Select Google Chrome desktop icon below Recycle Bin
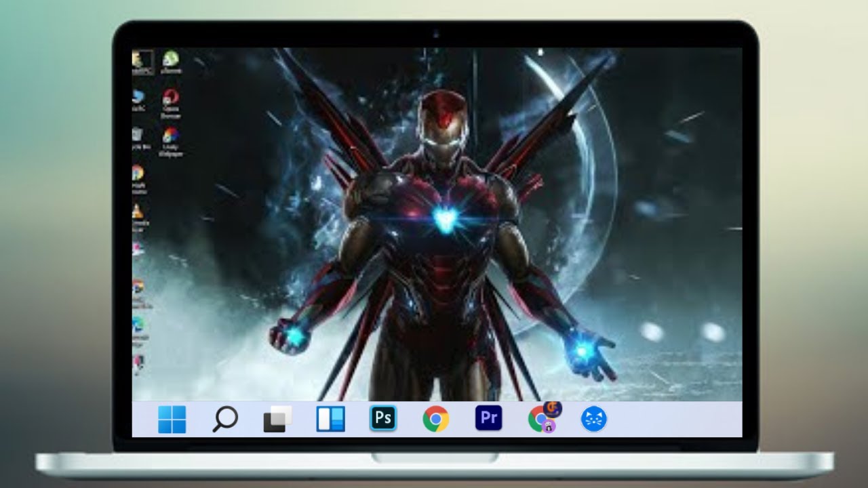This screenshot has height=488, width=868. [138, 179]
